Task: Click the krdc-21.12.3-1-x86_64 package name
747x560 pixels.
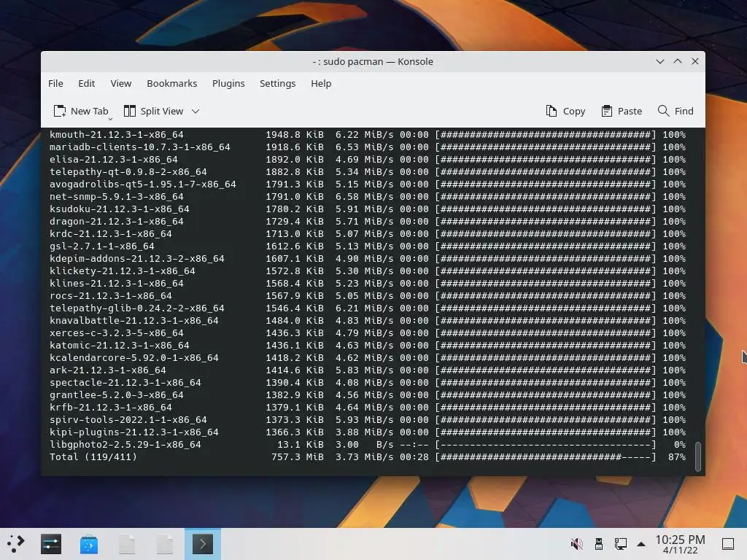Action: pyautogui.click(x=111, y=234)
